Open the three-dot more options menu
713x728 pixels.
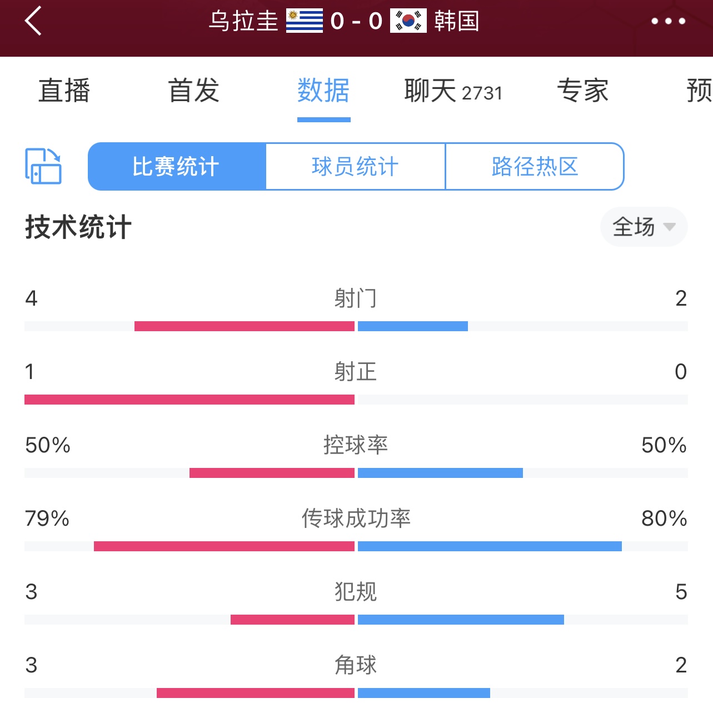click(x=668, y=21)
